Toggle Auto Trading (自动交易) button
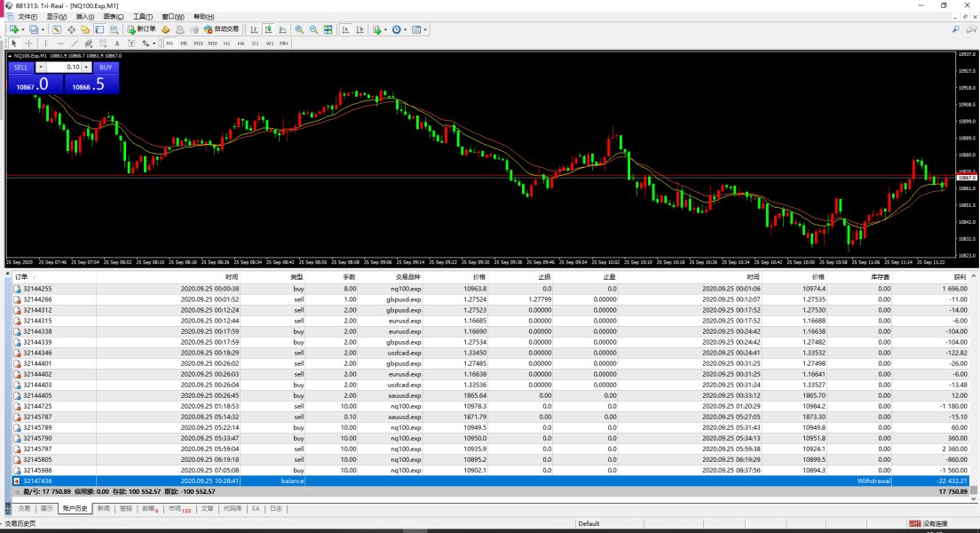Screen dimensions: 980x533 coord(222,29)
